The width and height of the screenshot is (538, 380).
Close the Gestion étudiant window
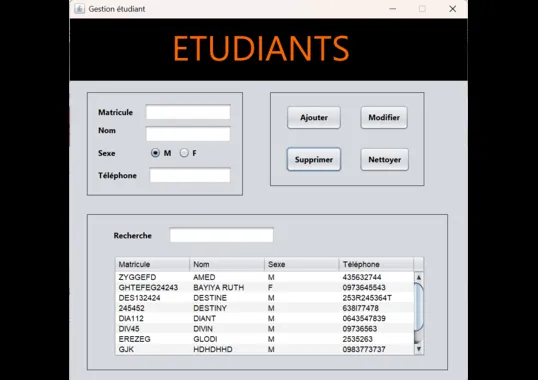click(x=453, y=9)
